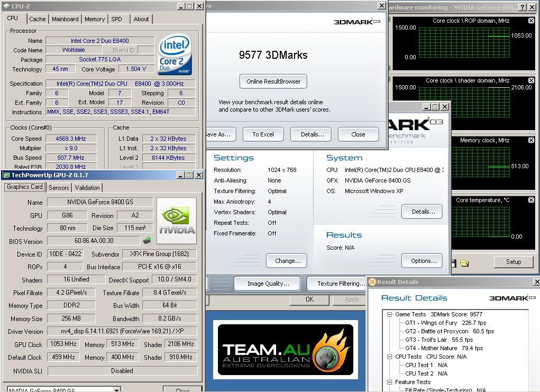This screenshot has height=392, width=540.
Task: Collapse the Game Tests tree node
Action: pyautogui.click(x=389, y=314)
